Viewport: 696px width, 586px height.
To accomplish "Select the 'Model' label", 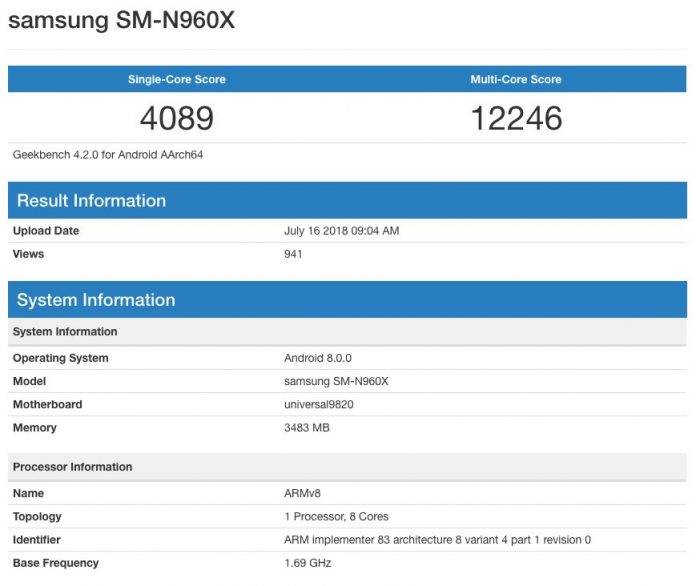I will (x=29, y=381).
